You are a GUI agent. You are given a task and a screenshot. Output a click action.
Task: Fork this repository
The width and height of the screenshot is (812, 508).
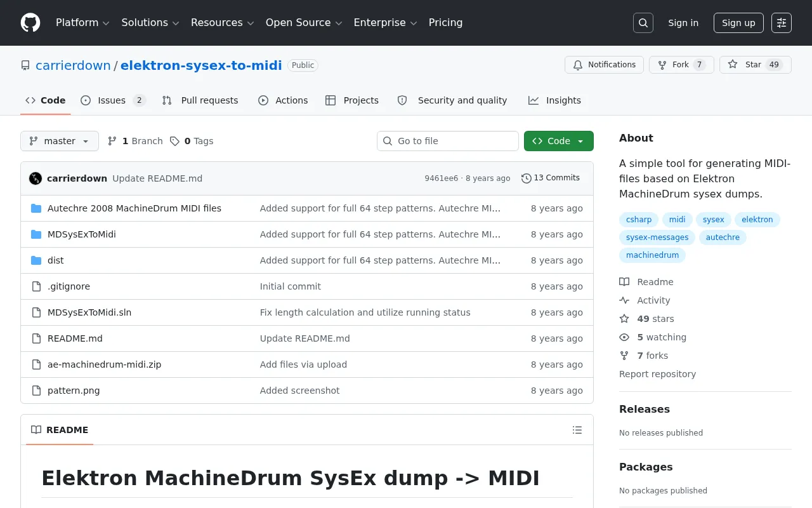coord(681,65)
